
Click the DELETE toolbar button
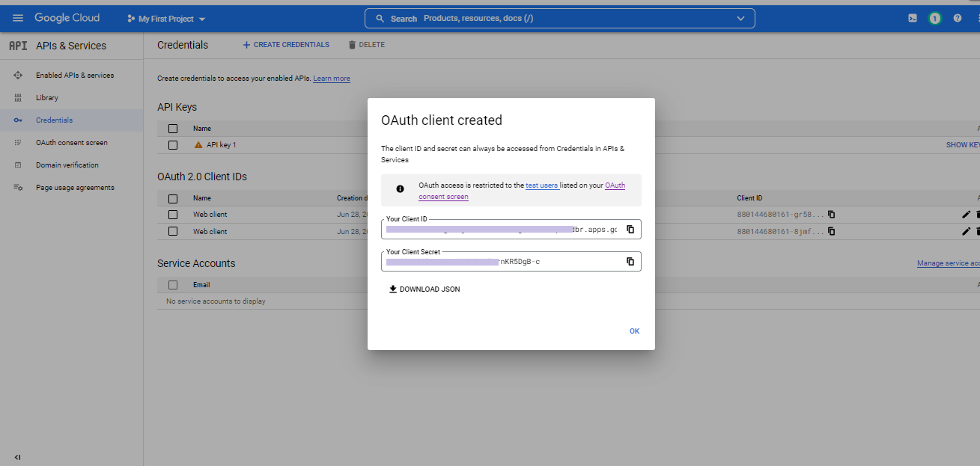[x=367, y=45]
